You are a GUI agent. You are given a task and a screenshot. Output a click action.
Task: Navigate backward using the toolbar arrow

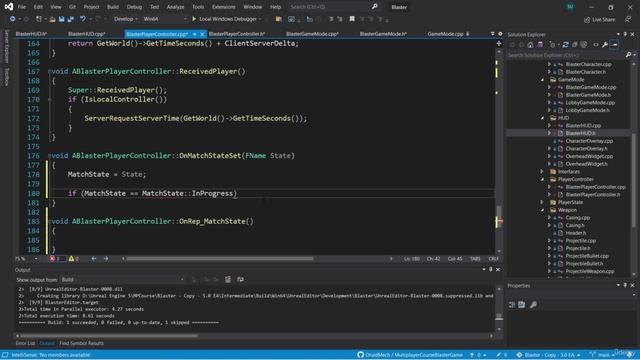13,19
